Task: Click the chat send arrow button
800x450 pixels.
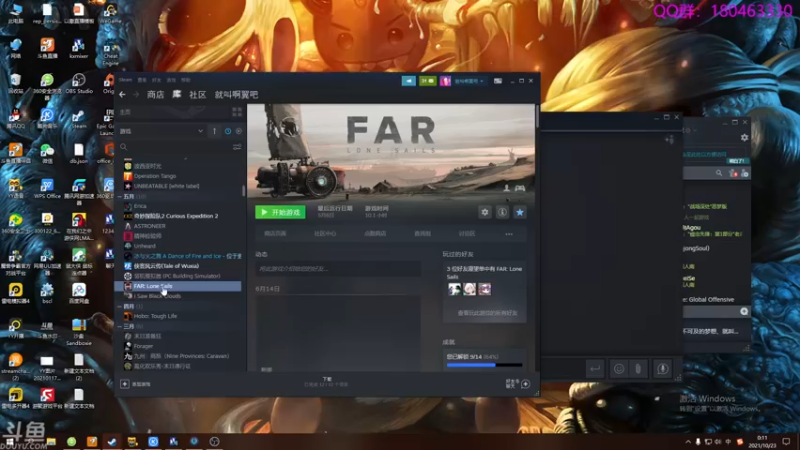Action: pyautogui.click(x=595, y=368)
